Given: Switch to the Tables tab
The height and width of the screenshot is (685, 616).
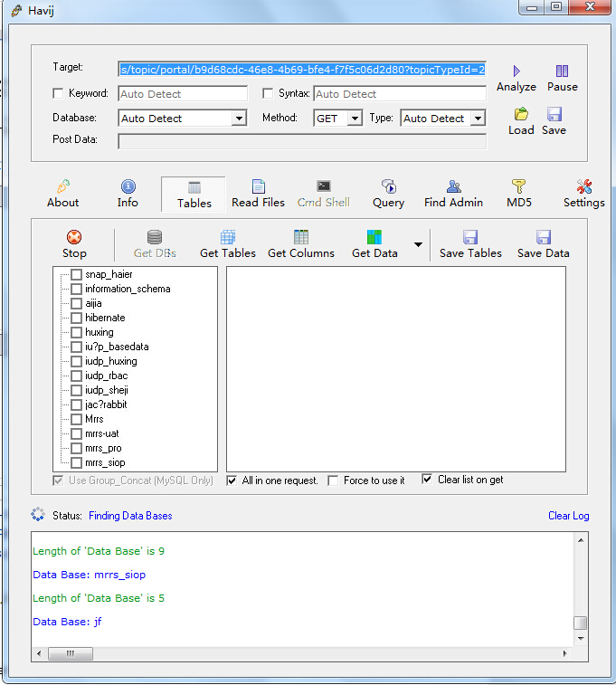Looking at the screenshot, I should click(194, 195).
